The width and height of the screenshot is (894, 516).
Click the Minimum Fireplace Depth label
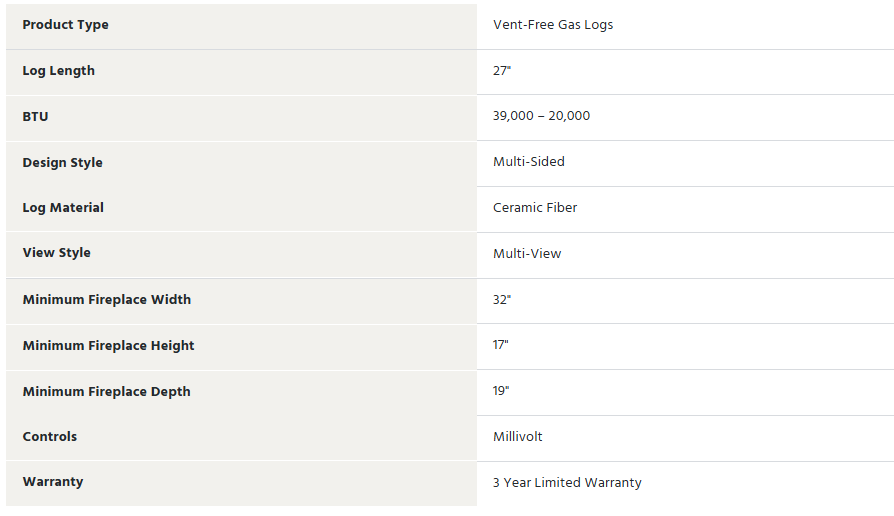(x=106, y=392)
